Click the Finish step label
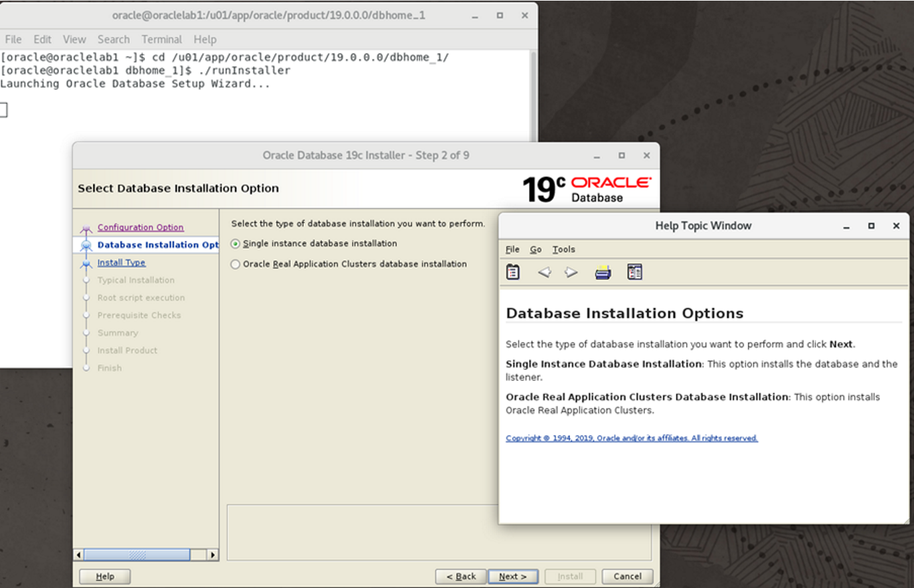 109,367
